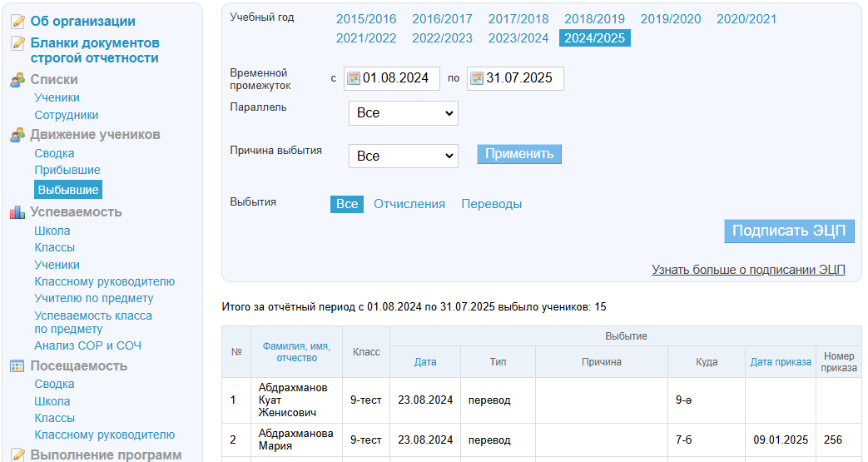Click the calendar icon beside start date
The image size is (868, 462).
(353, 78)
